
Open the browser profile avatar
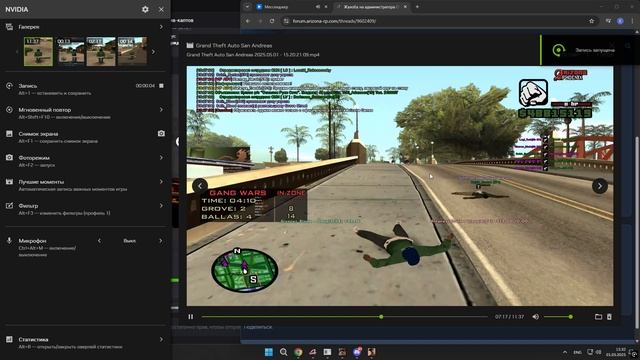[620, 21]
